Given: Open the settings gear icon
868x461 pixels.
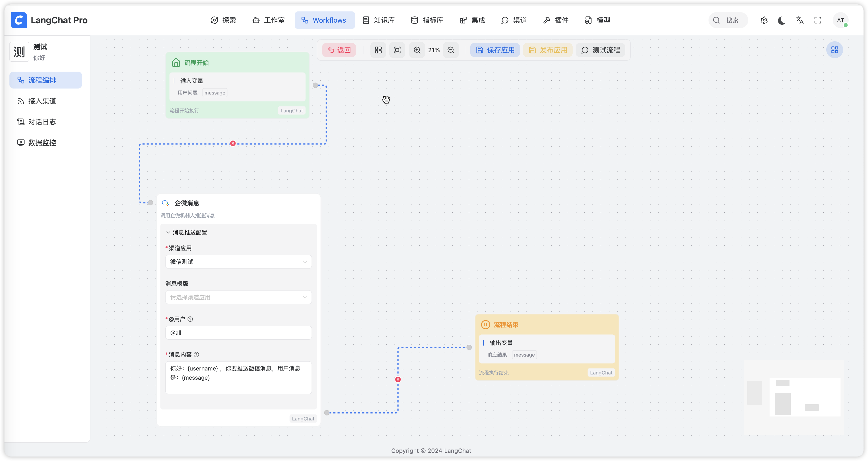Looking at the screenshot, I should click(x=764, y=20).
